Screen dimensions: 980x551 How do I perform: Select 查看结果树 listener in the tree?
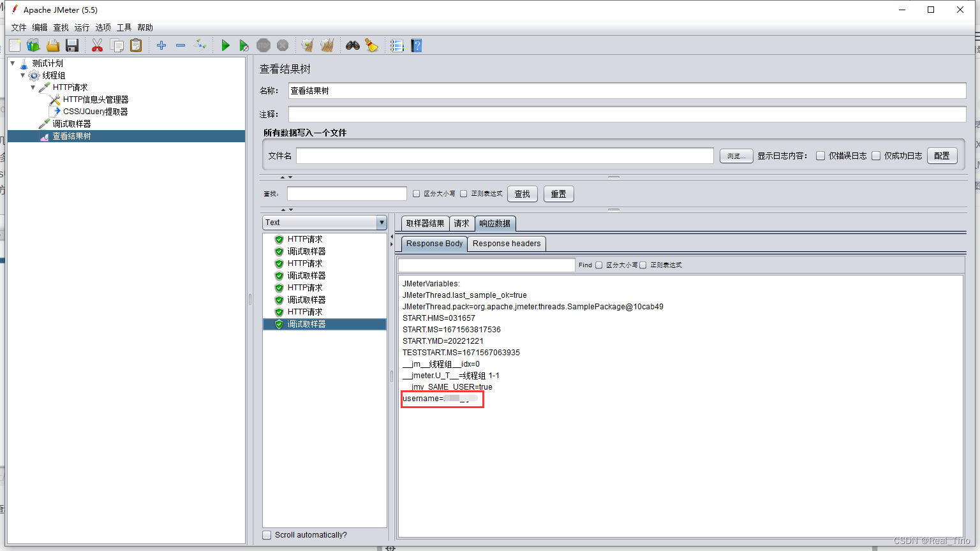point(71,136)
